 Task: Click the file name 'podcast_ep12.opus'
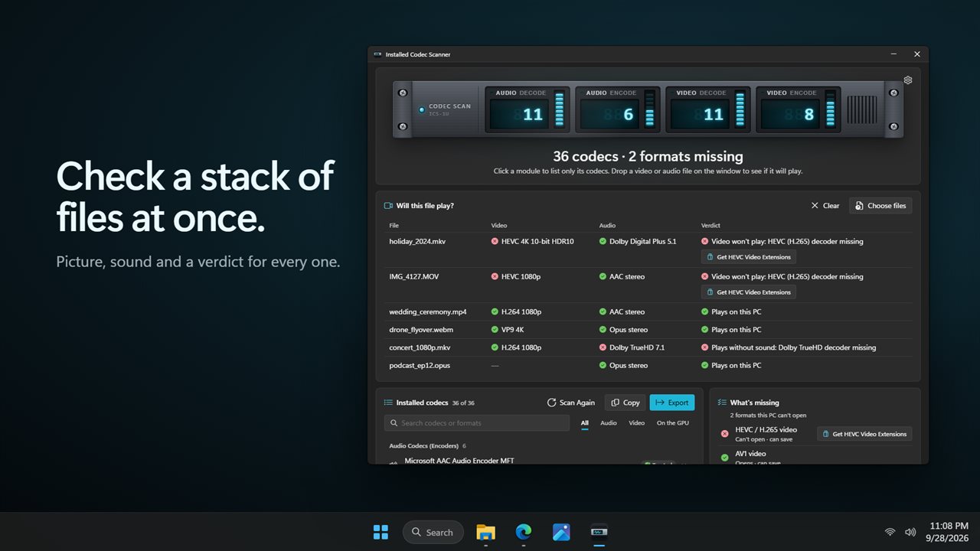[420, 365]
